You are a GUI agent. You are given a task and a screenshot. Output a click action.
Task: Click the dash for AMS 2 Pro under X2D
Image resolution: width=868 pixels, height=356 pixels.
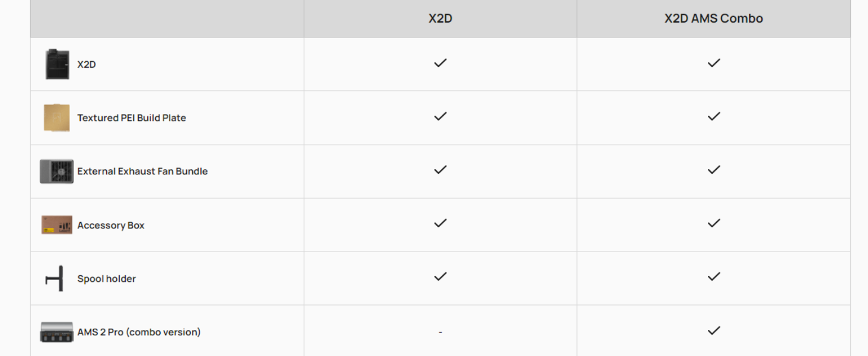(x=440, y=332)
